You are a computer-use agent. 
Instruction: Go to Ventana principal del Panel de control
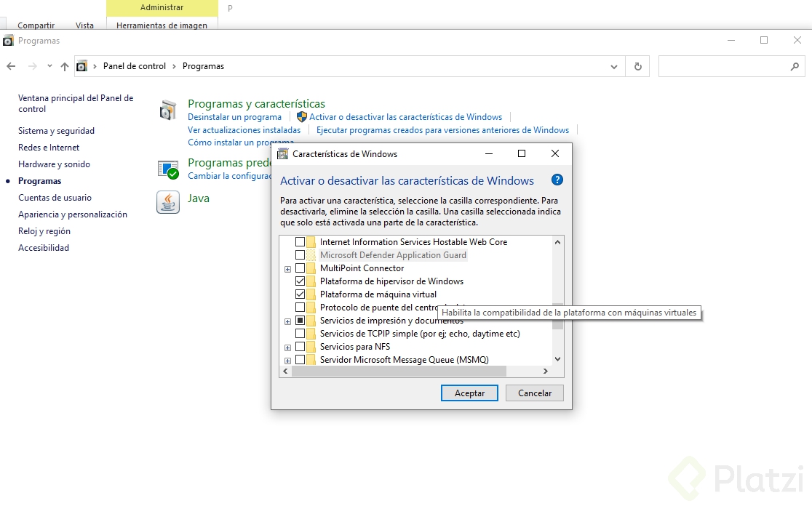(76, 103)
